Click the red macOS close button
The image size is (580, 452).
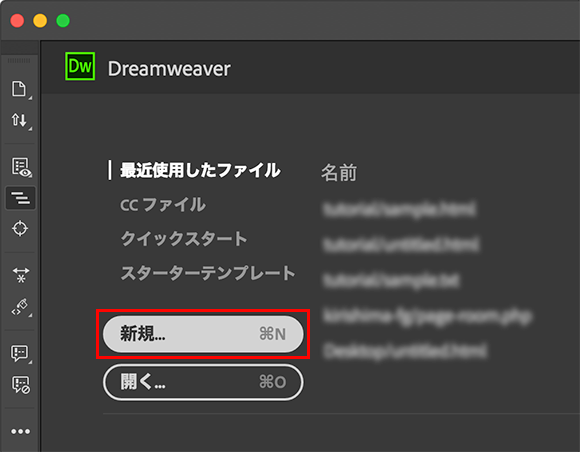point(17,21)
